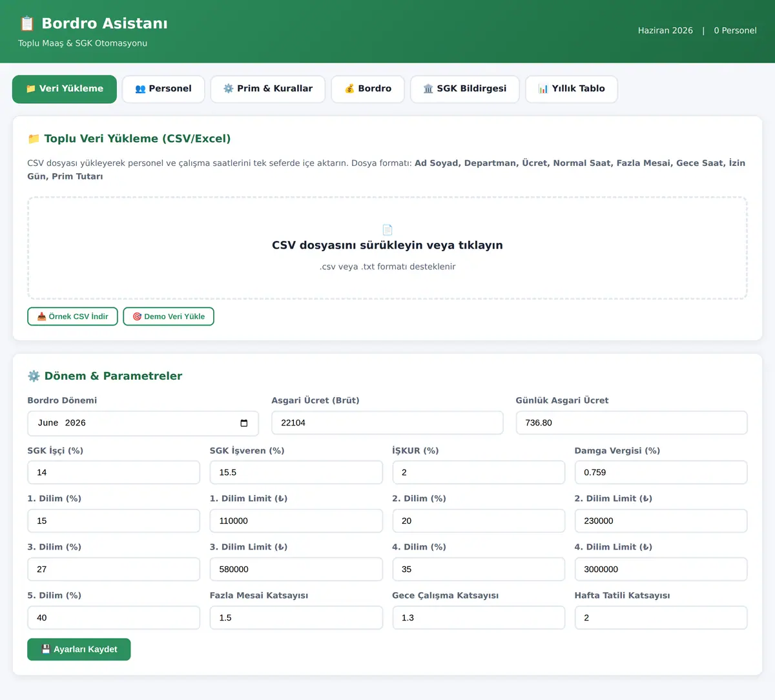775x700 pixels.
Task: Switch to the Veri Yükleme tab
Action: [x=65, y=89]
